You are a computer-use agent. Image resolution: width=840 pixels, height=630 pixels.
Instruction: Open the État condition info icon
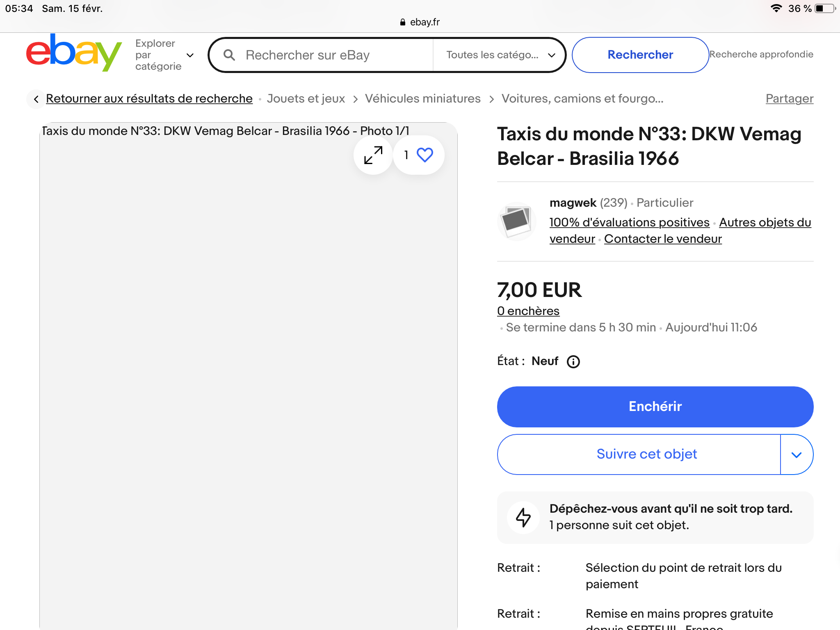tap(573, 362)
